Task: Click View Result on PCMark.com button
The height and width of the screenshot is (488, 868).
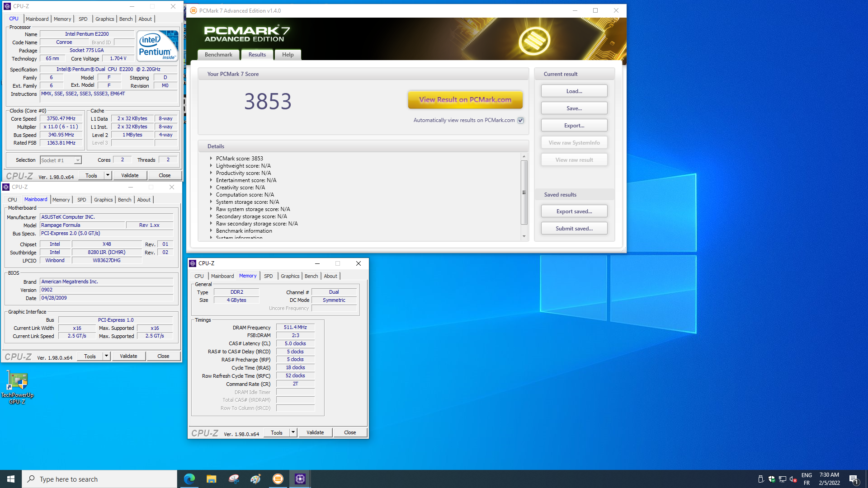Action: click(465, 100)
